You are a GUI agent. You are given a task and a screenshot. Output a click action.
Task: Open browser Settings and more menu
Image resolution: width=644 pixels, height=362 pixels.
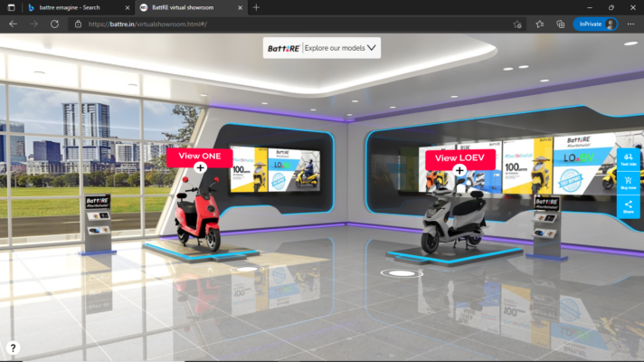[630, 24]
